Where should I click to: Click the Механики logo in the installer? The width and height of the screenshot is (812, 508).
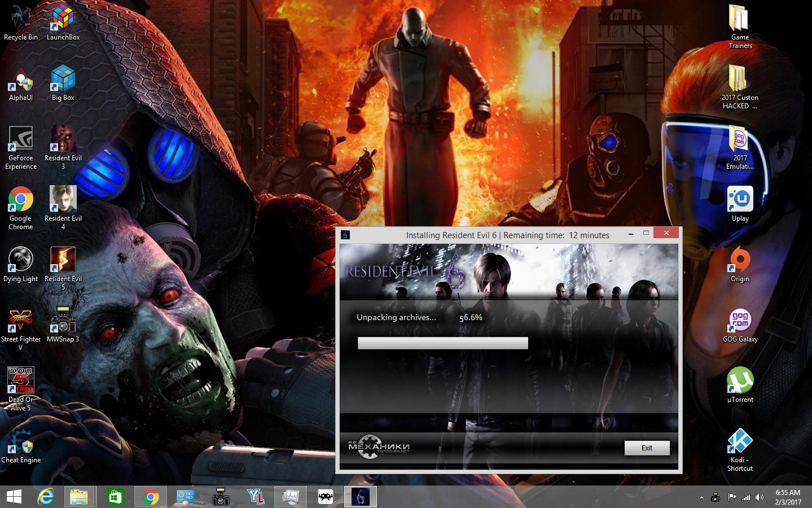click(379, 446)
